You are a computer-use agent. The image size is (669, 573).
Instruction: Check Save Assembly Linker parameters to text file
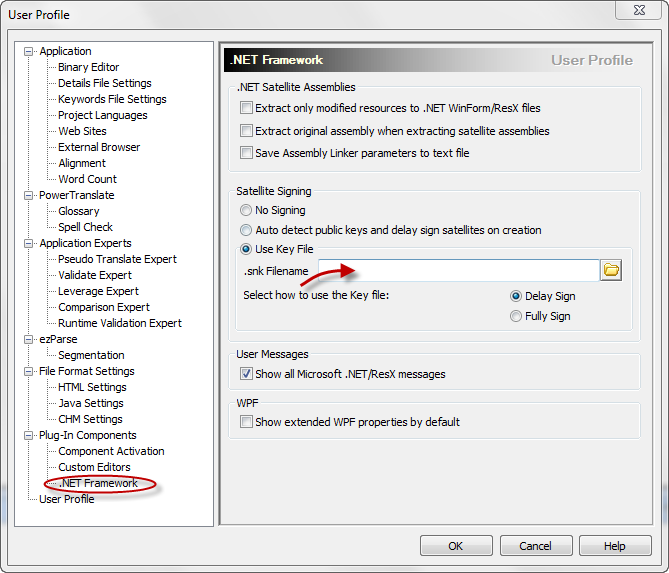[x=246, y=152]
